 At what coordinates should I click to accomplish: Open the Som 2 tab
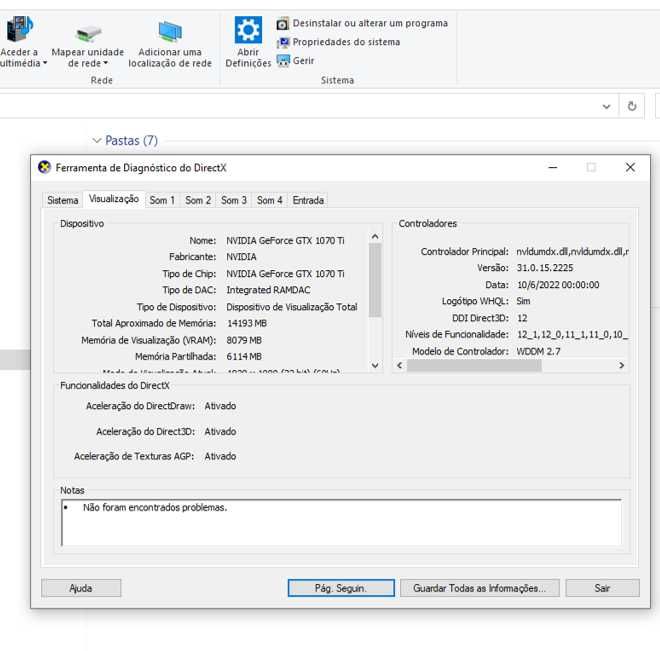[198, 200]
